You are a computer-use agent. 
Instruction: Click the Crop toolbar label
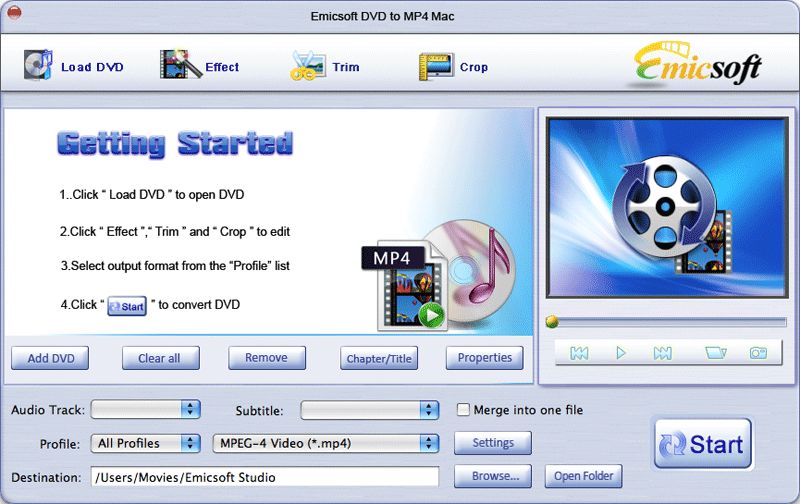[474, 67]
